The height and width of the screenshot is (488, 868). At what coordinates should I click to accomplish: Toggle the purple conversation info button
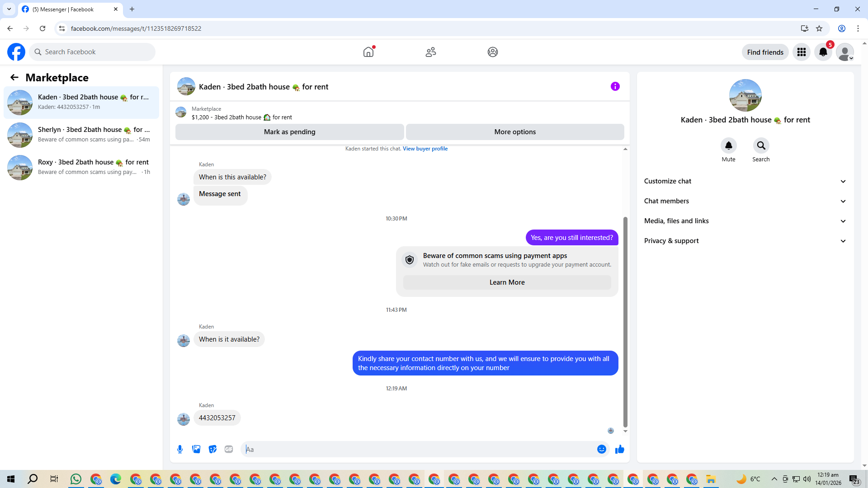[x=615, y=86]
